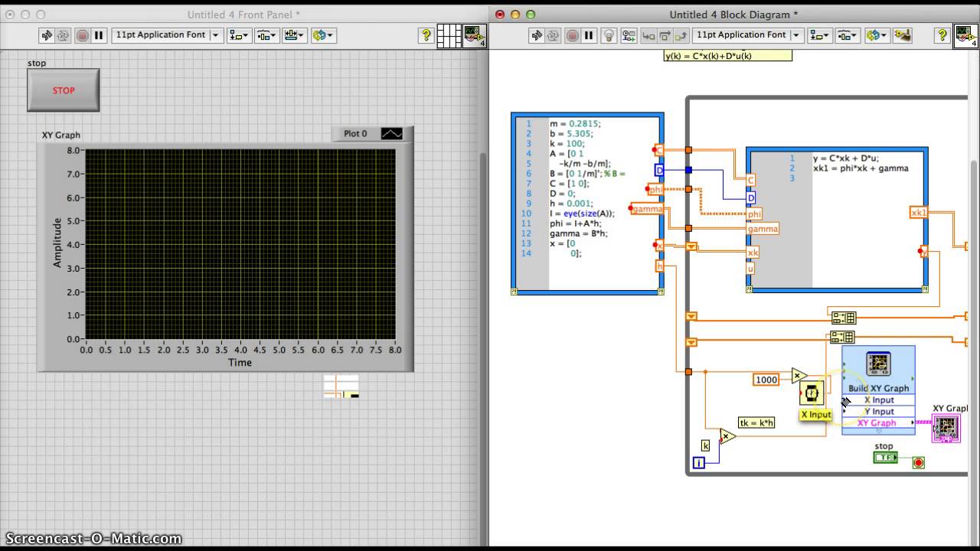This screenshot has width=980, height=551.
Task: Show Context Help from the Block Diagram
Action: tap(944, 35)
